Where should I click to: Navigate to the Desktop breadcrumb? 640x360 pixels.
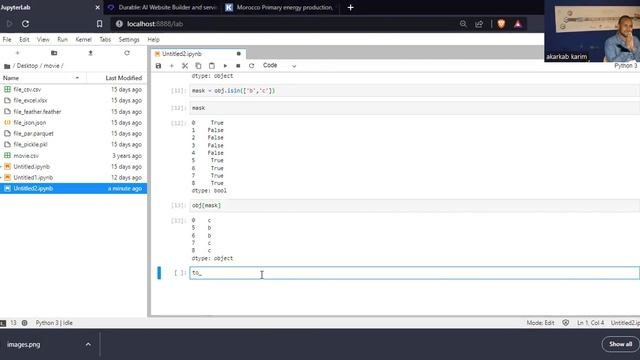coord(27,66)
